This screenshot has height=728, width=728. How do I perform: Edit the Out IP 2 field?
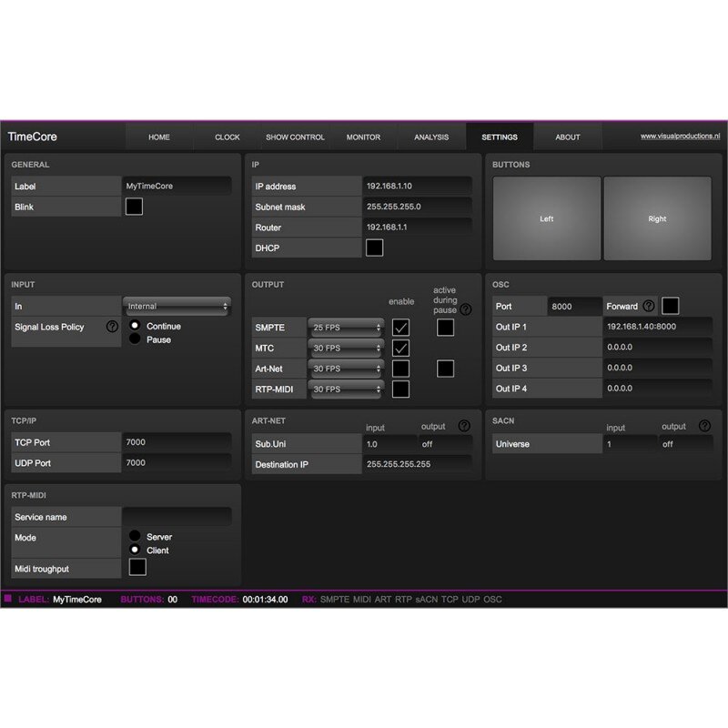pos(657,347)
